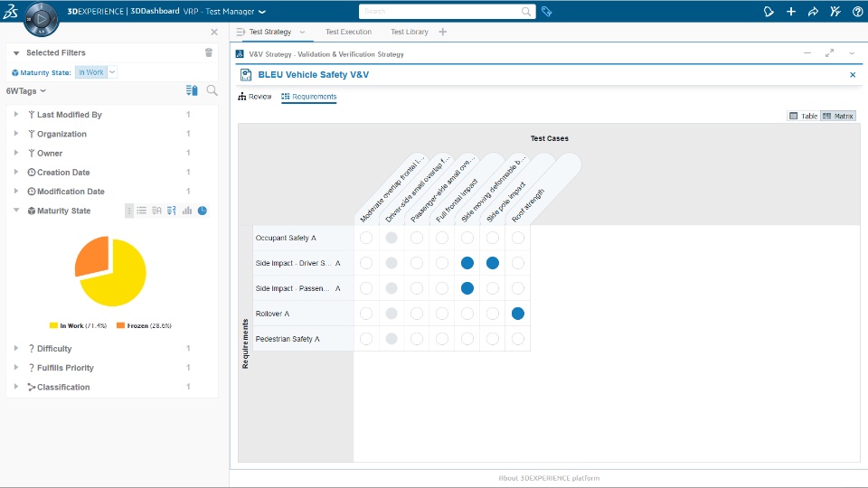Click the In Work filter chip

coord(91,72)
